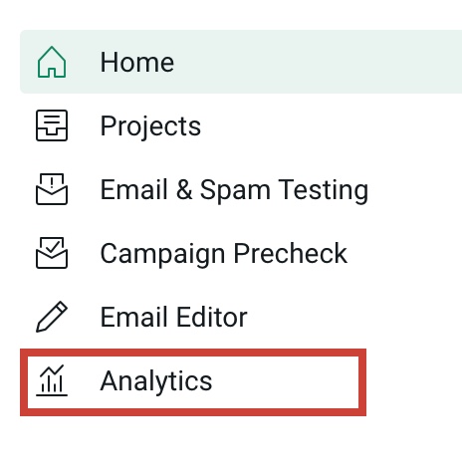
Task: Click the Analytics bar chart icon
Action: pos(52,380)
